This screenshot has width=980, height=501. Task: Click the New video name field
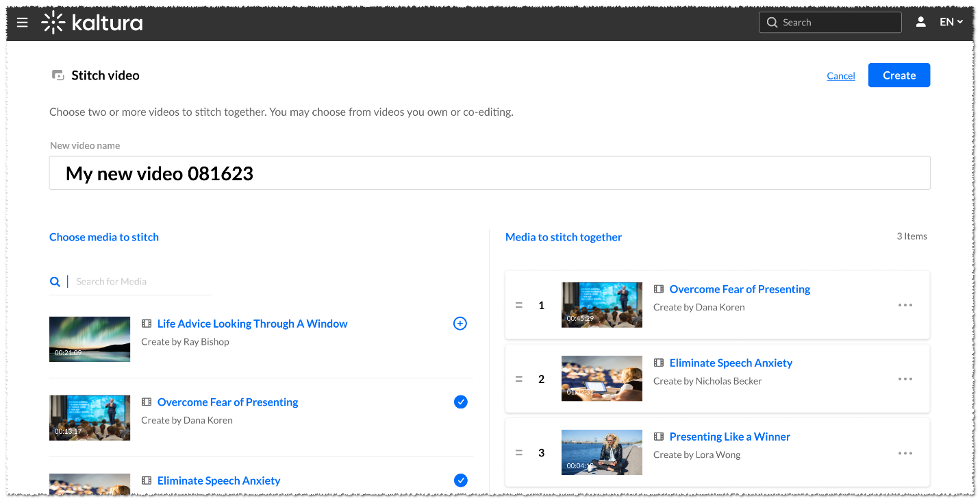pos(490,173)
